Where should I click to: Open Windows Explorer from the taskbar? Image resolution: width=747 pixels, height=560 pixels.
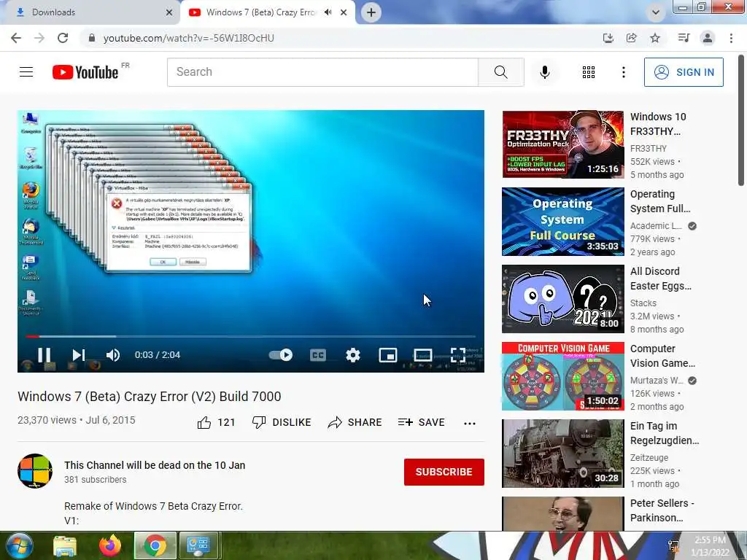point(65,545)
